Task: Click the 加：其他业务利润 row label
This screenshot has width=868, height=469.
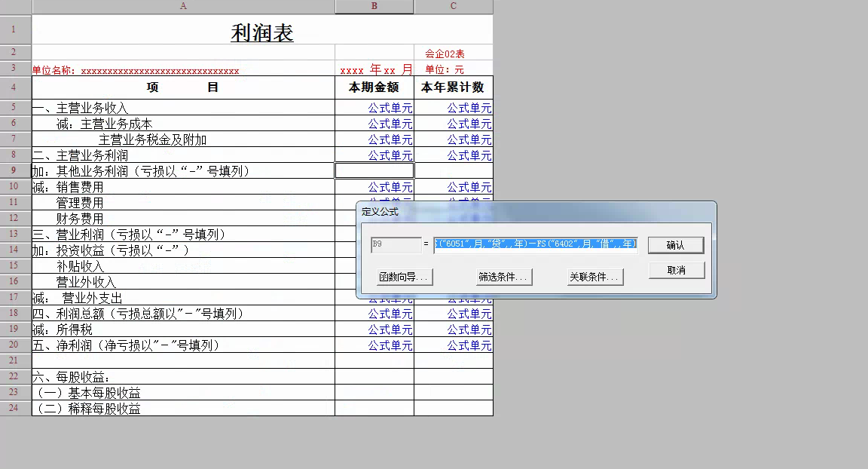Action: point(183,170)
